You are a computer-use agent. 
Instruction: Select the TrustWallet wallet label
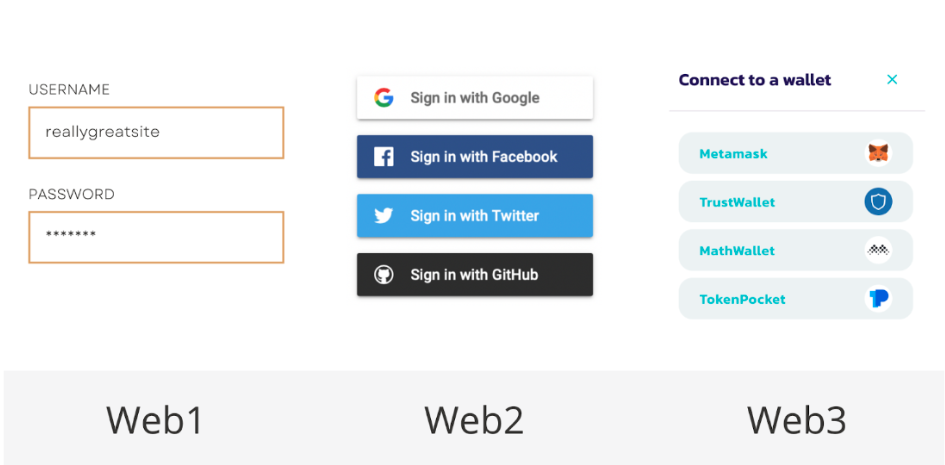(737, 202)
